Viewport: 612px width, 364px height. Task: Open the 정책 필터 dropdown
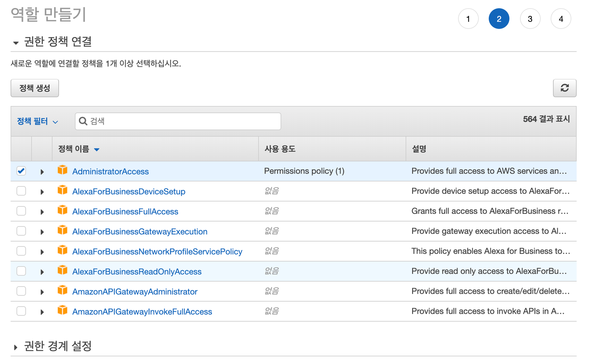coord(38,121)
